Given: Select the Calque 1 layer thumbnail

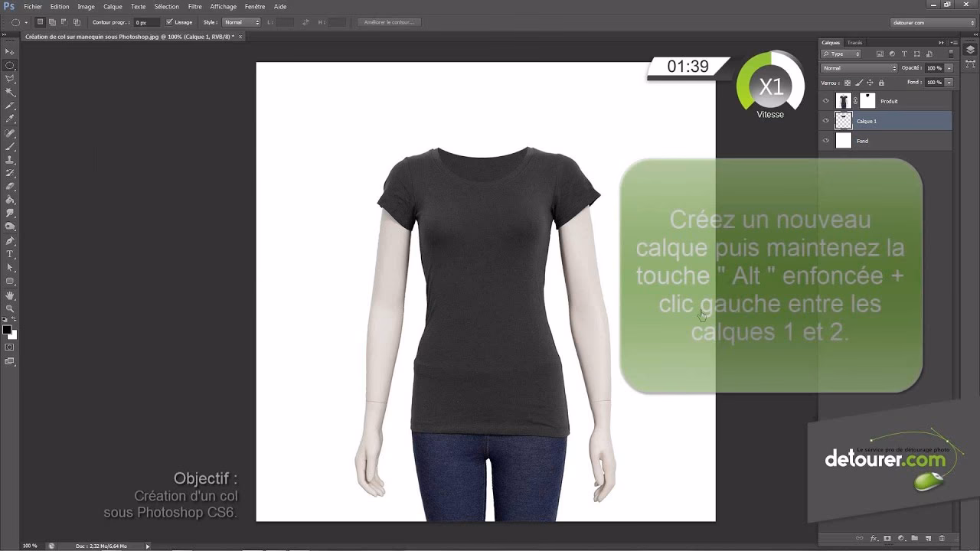Looking at the screenshot, I should pos(844,121).
